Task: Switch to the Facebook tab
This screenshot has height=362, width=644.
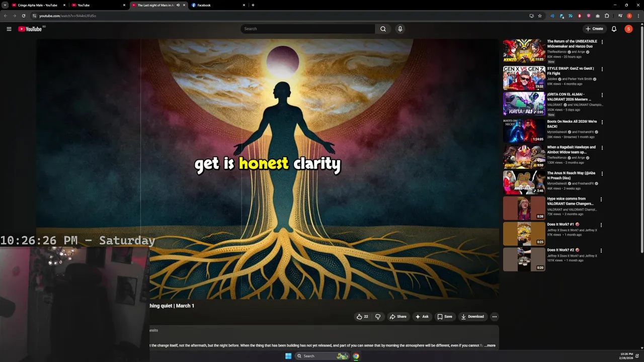Action: (218, 5)
